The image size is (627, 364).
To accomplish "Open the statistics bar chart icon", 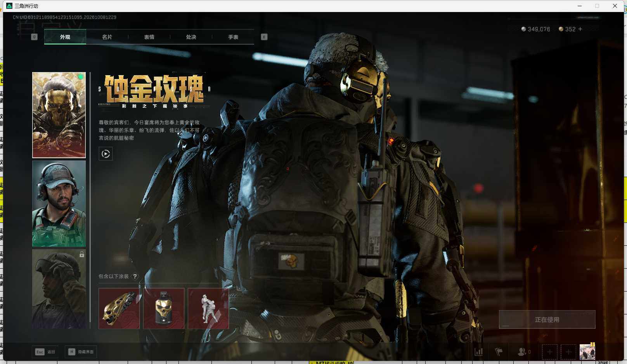I will pyautogui.click(x=479, y=352).
